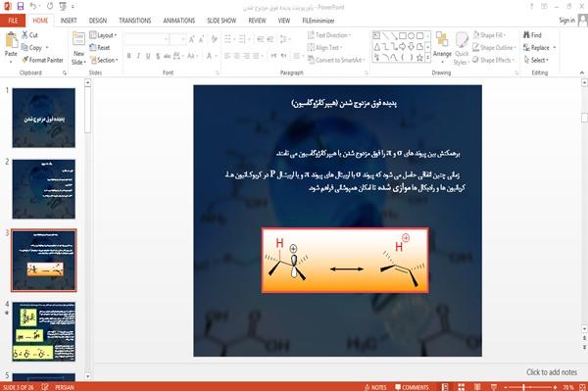
Task: Click the zoom slider in status bar
Action: point(529,387)
